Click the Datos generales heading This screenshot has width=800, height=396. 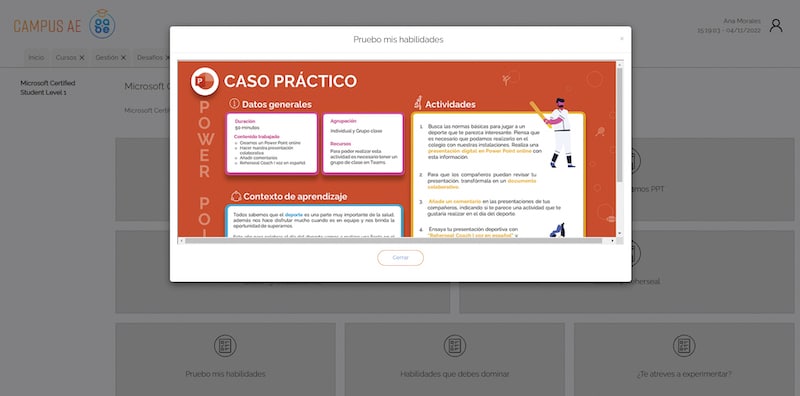(x=277, y=104)
